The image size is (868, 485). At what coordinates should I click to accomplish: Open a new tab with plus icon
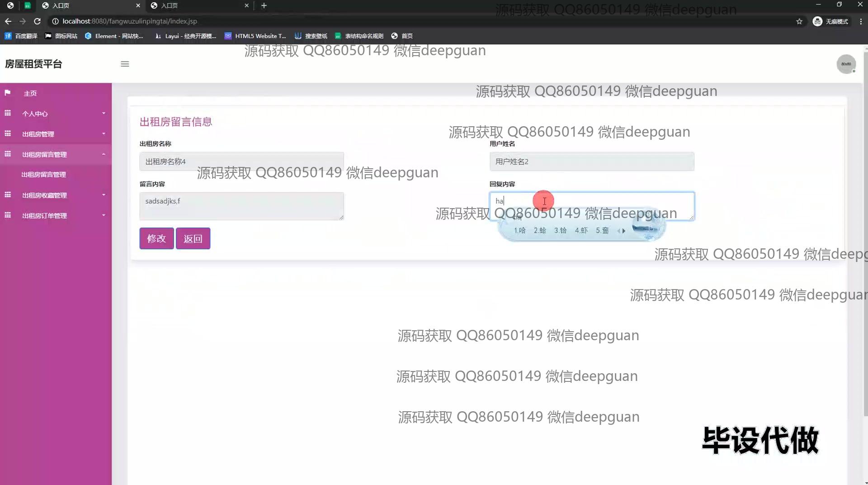point(264,5)
